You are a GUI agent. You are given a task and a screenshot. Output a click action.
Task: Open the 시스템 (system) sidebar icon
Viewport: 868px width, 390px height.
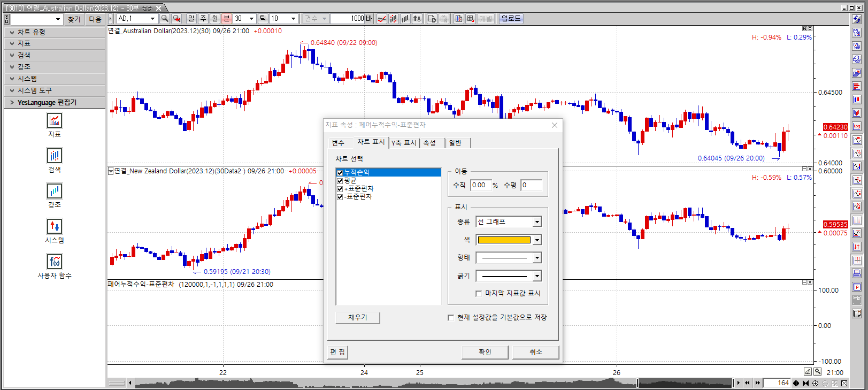[55, 226]
